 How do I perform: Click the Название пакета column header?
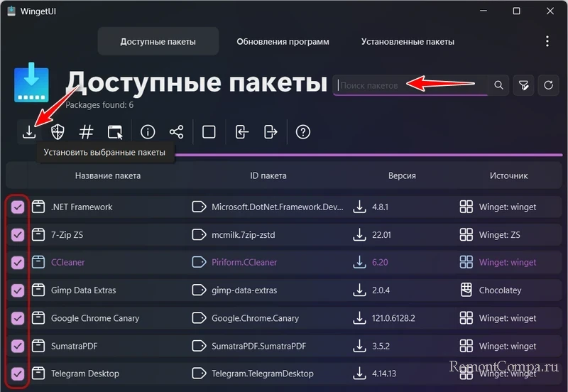tap(108, 175)
